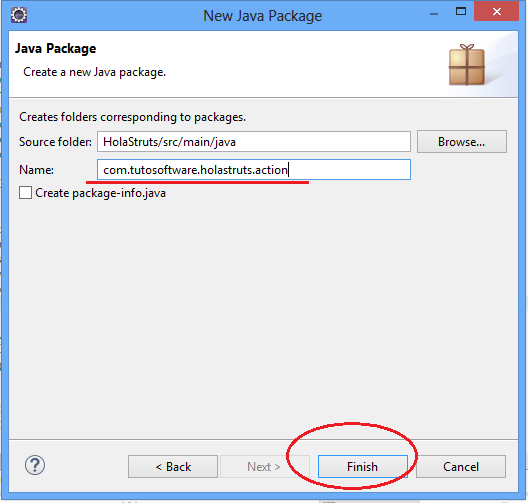Click inside the package Name field
This screenshot has width=528, height=503.
click(254, 170)
